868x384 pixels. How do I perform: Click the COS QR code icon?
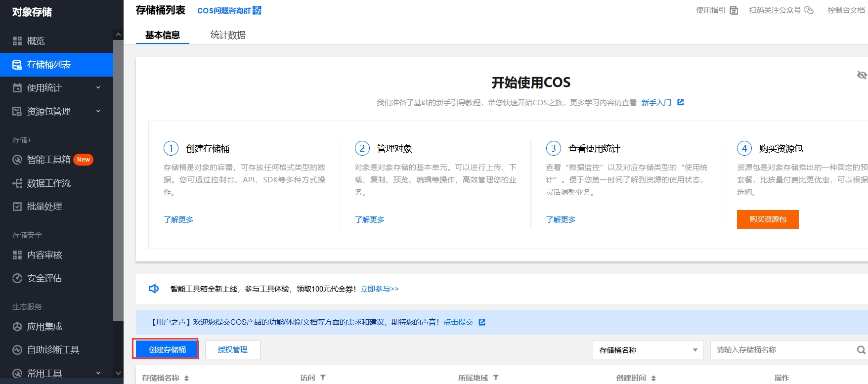[x=257, y=10]
